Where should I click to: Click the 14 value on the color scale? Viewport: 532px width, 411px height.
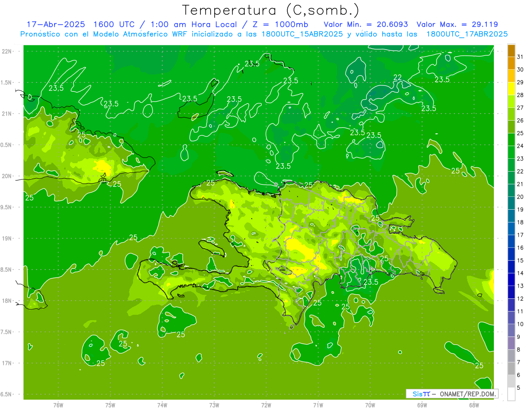[520, 273]
